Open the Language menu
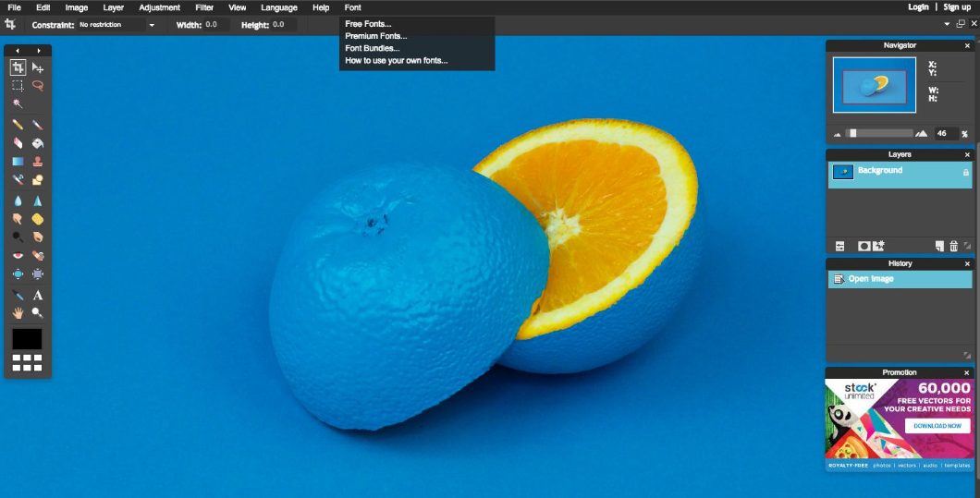Viewport: 980px width, 498px height. click(x=279, y=7)
